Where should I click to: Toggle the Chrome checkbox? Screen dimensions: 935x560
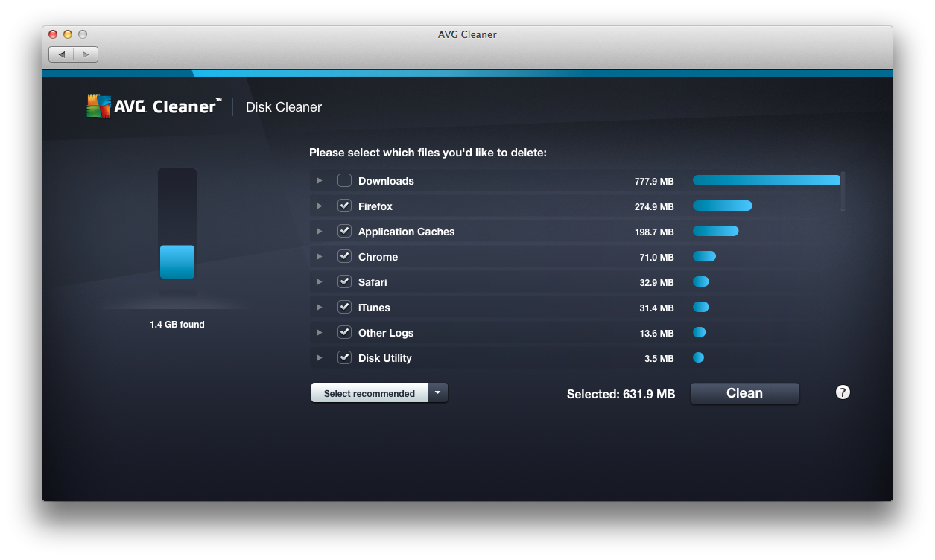point(344,256)
